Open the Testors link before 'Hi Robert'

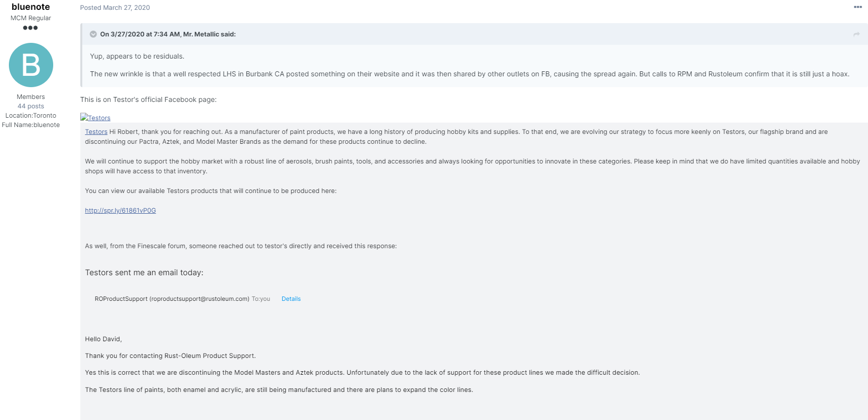click(x=96, y=132)
